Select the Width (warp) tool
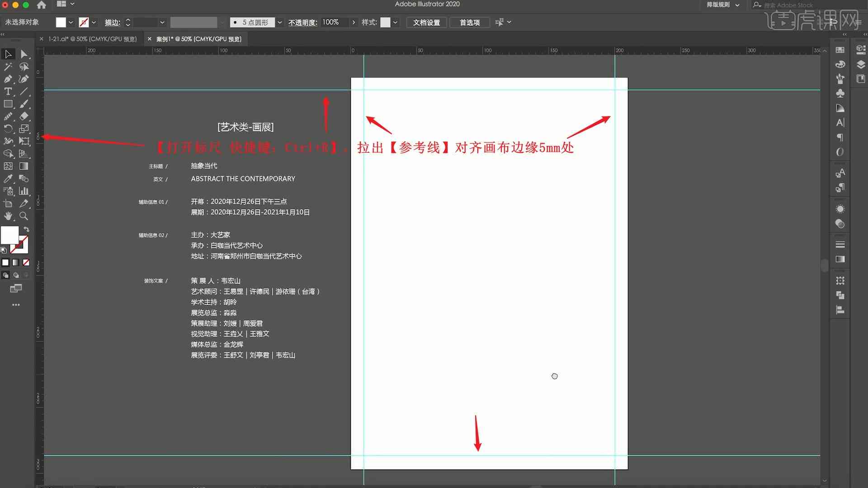 point(8,141)
